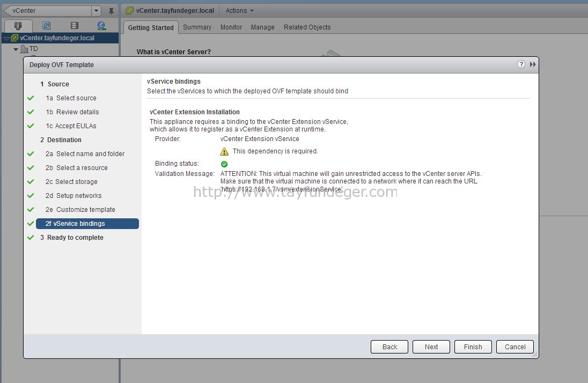Pin the navigator panel
Image resolution: width=588 pixels, height=383 pixels.
(111, 11)
